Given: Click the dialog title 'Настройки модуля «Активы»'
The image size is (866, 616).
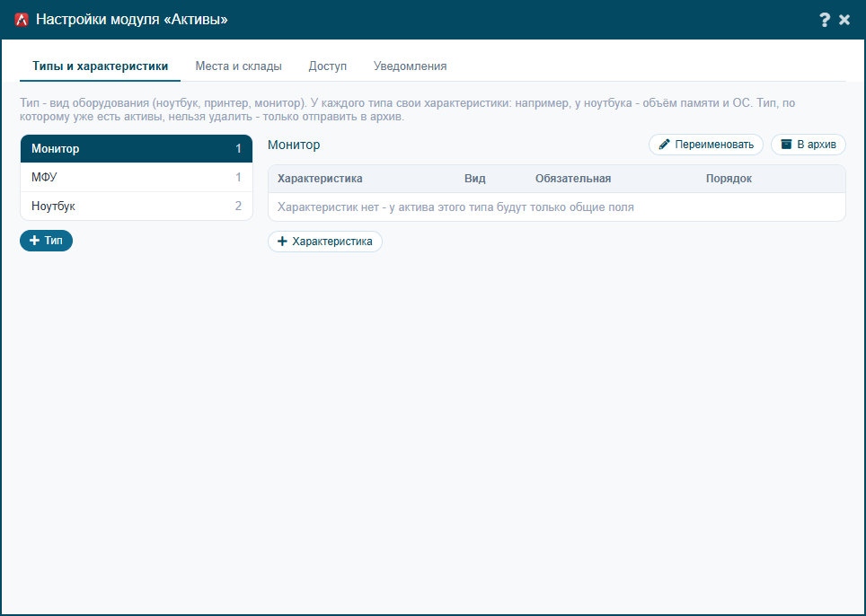Looking at the screenshot, I should pyautogui.click(x=132, y=20).
